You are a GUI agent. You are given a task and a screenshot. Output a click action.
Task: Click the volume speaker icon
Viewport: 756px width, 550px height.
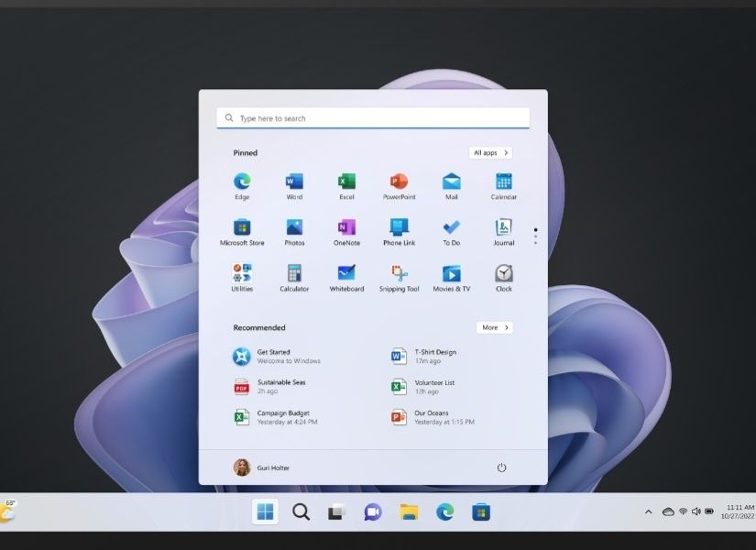point(696,511)
